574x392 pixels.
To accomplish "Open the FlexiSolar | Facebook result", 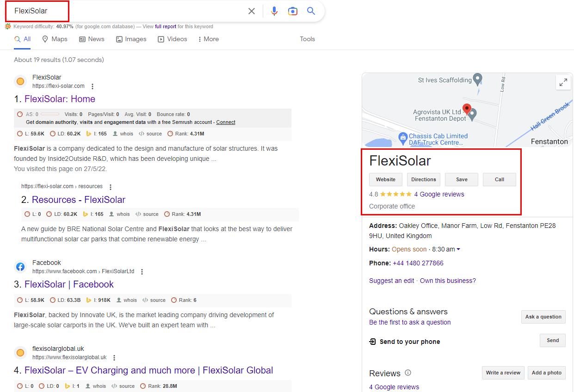I will coord(69,284).
